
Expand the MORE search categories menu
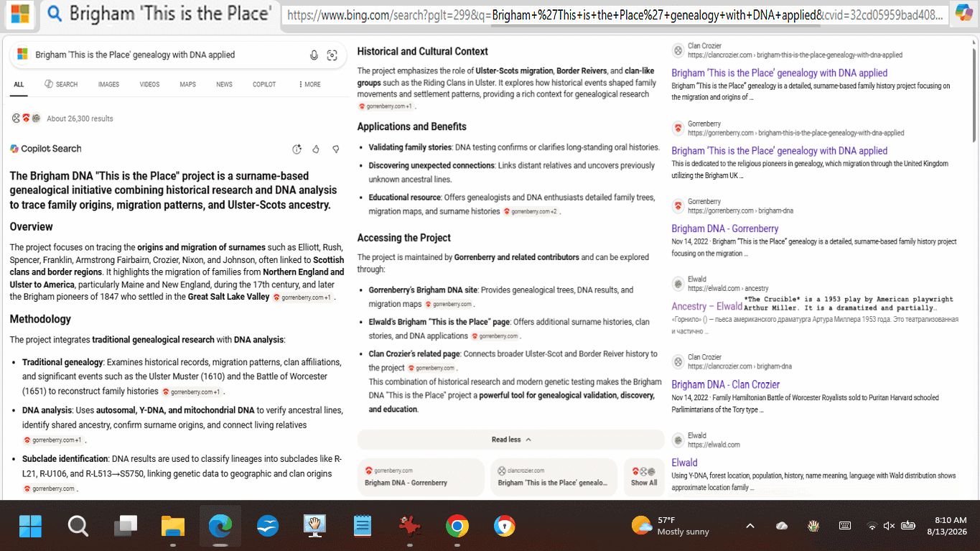click(309, 85)
